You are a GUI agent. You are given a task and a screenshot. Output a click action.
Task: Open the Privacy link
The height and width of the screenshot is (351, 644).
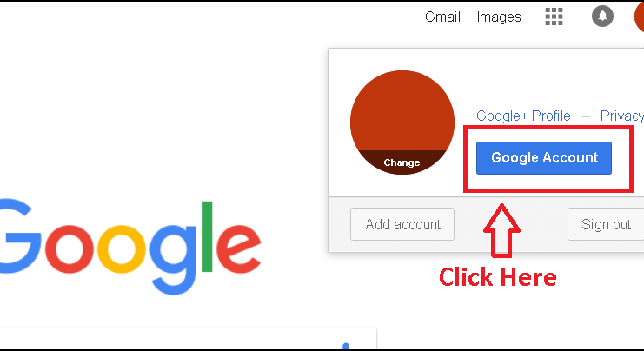pyautogui.click(x=621, y=116)
